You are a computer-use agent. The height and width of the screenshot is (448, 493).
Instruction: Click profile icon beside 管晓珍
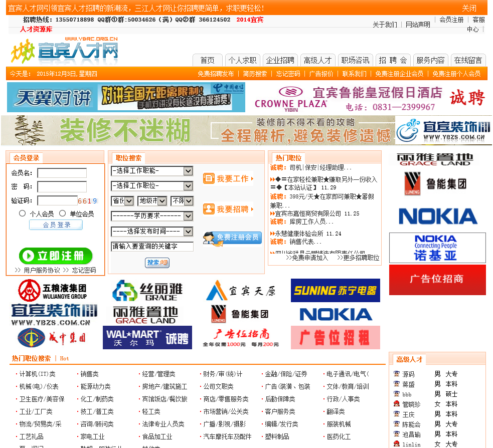coord(397,404)
